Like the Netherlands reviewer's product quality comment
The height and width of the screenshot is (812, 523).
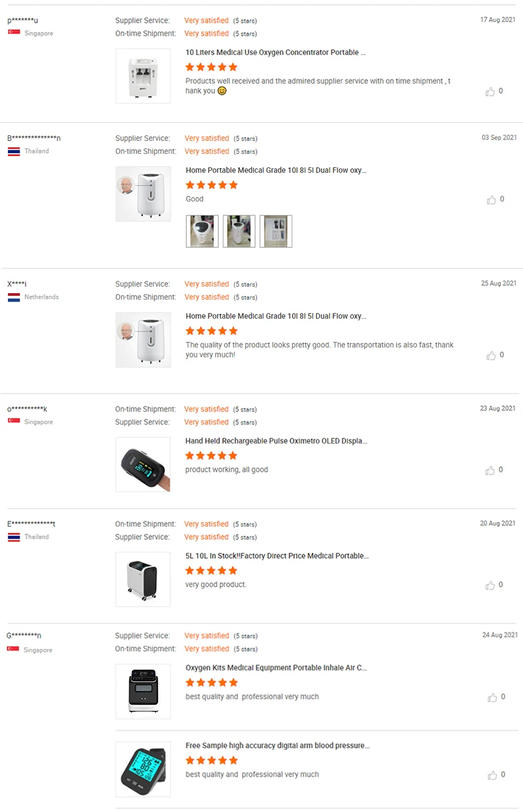491,355
